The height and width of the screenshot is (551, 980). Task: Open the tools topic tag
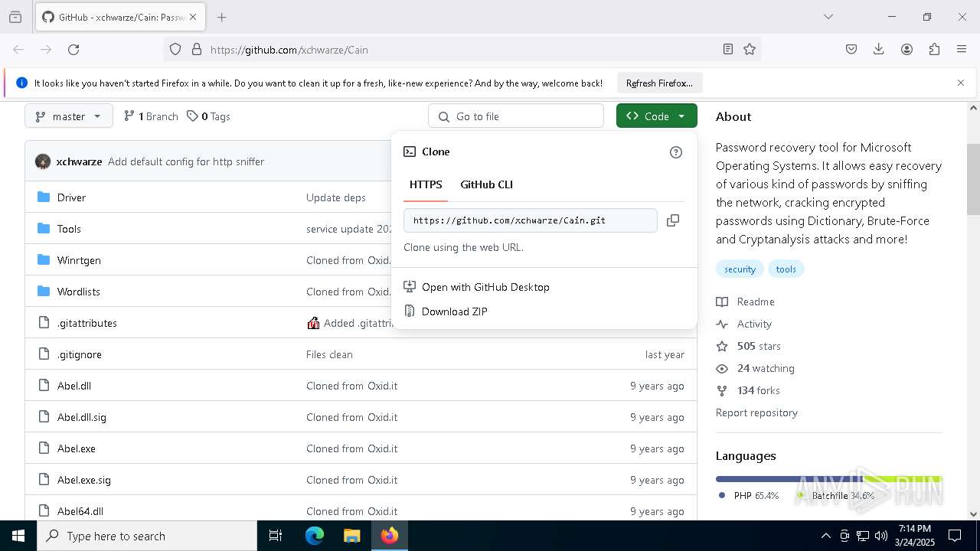click(x=786, y=269)
